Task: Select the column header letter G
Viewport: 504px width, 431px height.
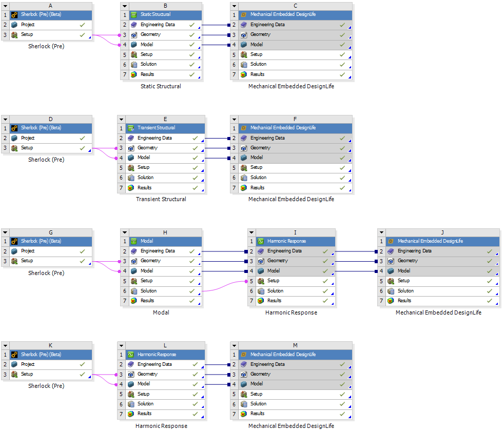Action: coord(51,232)
